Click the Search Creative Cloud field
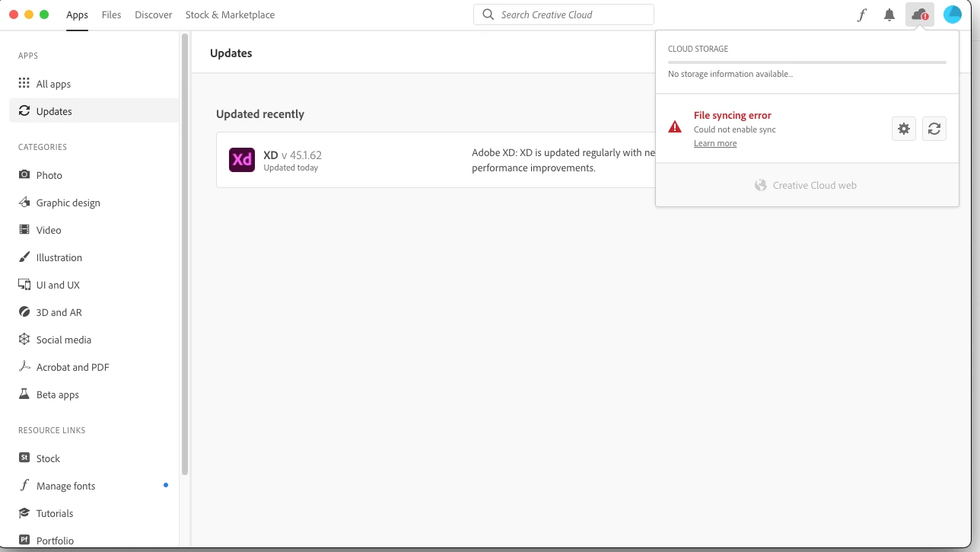This screenshot has width=980, height=552. pyautogui.click(x=564, y=14)
